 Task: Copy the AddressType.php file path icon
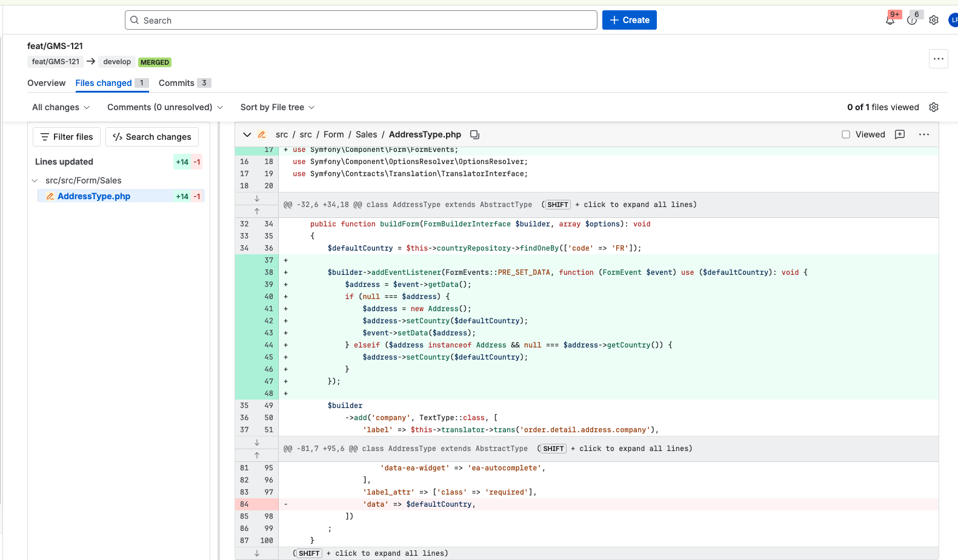[475, 134]
